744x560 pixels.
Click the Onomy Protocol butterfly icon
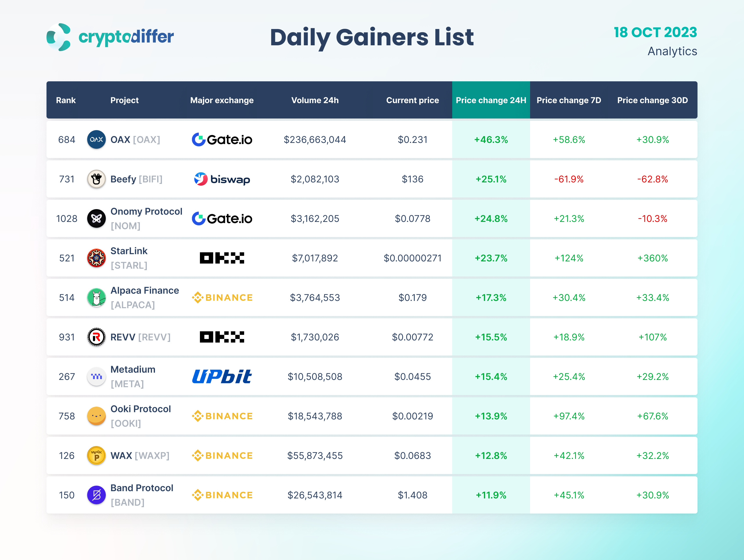96,218
